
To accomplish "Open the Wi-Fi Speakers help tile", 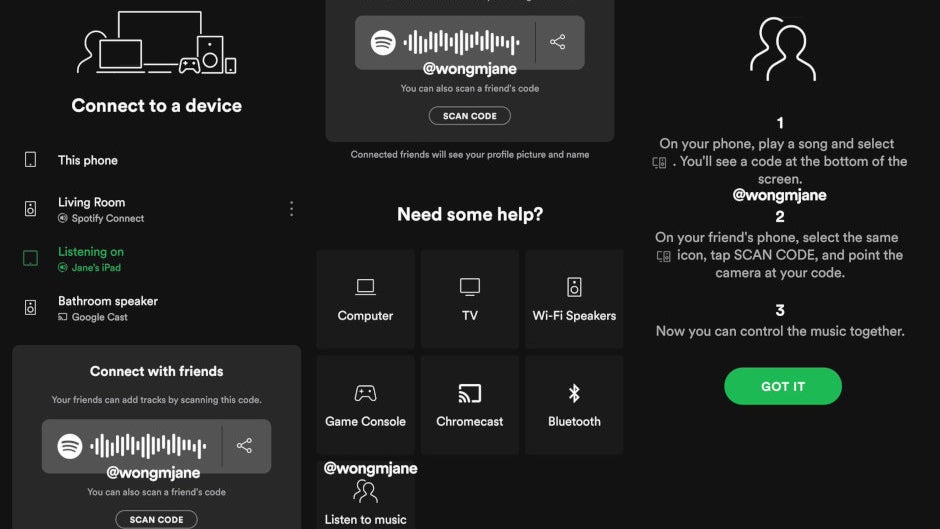I will tap(574, 299).
